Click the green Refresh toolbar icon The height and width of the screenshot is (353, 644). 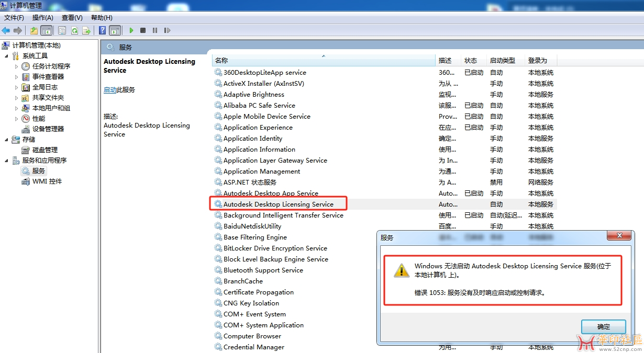[74, 31]
